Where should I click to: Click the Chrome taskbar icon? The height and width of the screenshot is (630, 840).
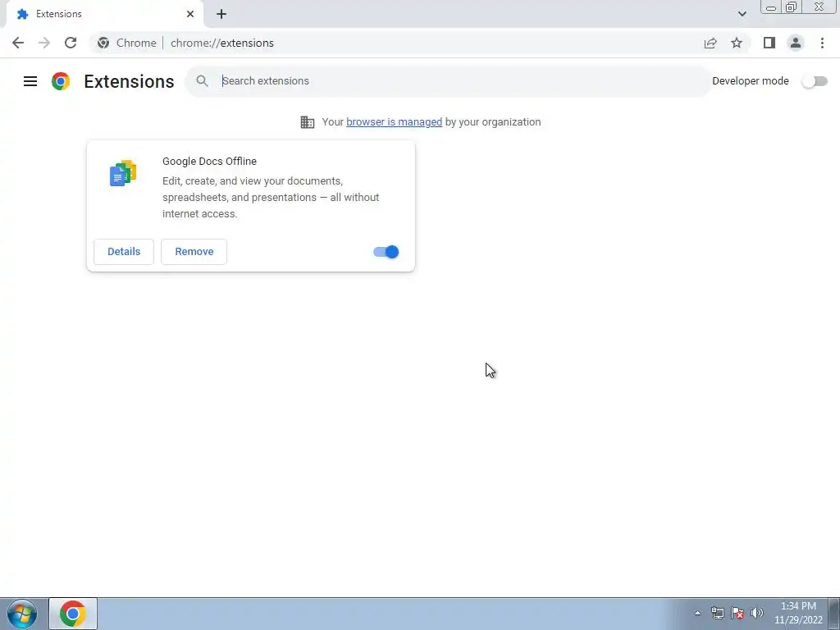[73, 614]
